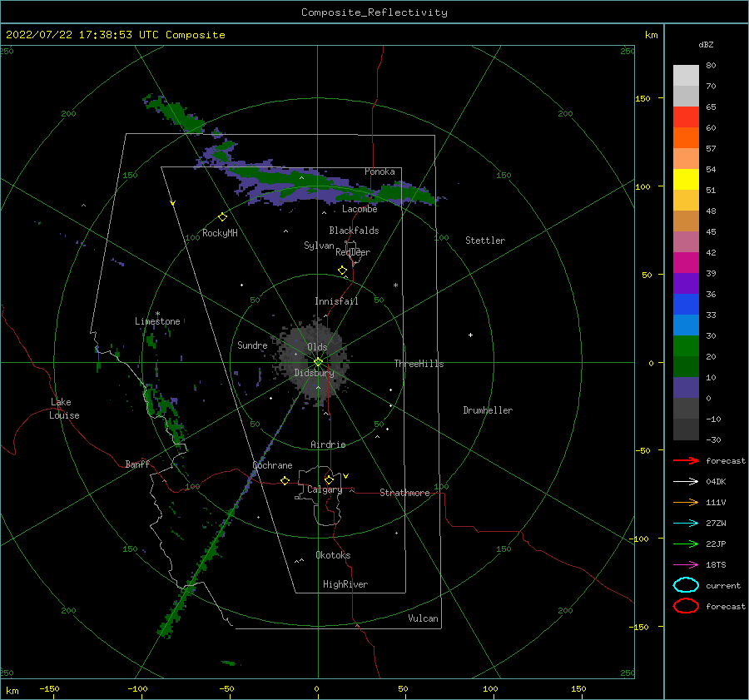Click the dBZ legend heading
Viewport: 749px width, 700px height.
(x=706, y=44)
